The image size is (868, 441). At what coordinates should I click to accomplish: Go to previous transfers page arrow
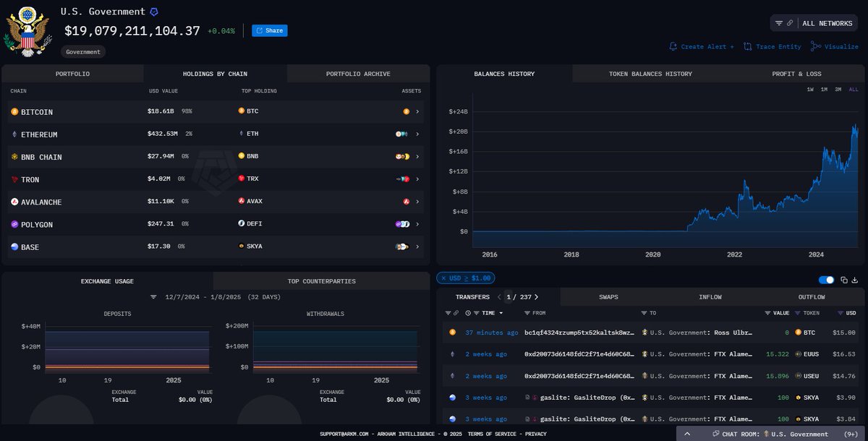[x=499, y=297]
